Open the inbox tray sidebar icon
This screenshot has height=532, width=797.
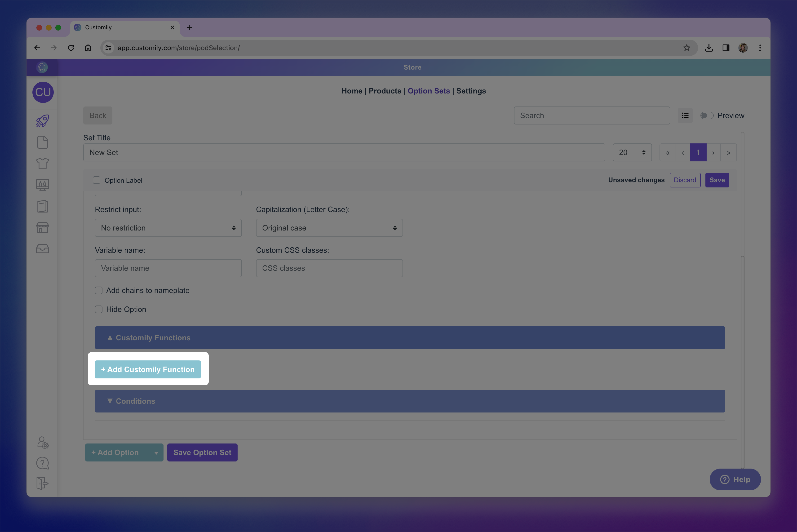(x=42, y=249)
